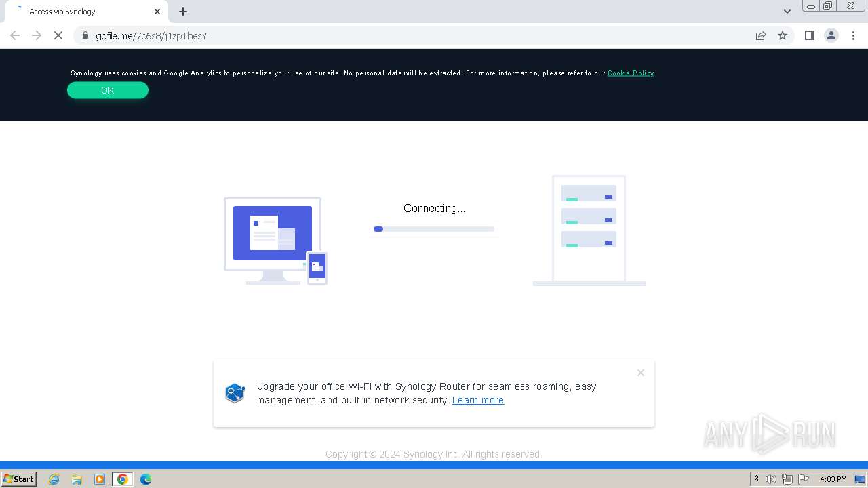This screenshot has width=868, height=488.
Task: Click the Synology Router promo icon
Action: [235, 393]
